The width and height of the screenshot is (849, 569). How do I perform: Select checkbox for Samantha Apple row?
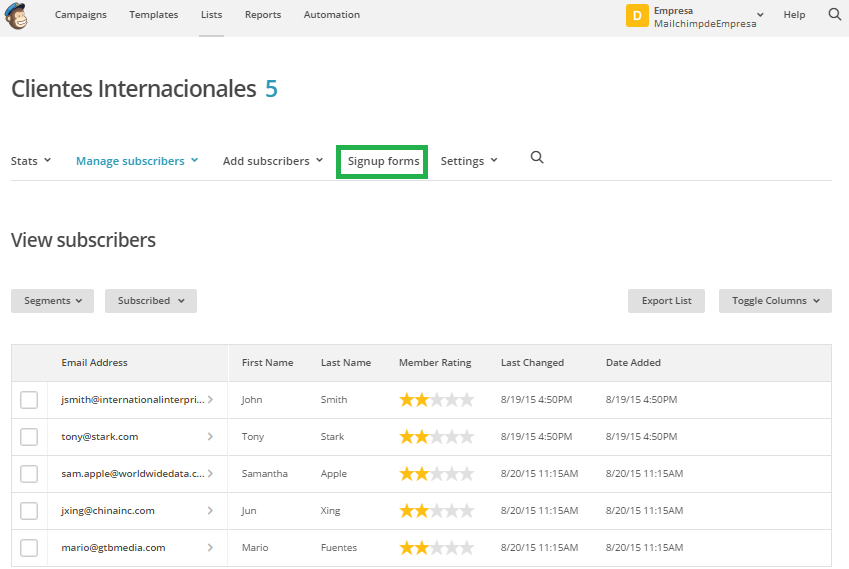29,474
